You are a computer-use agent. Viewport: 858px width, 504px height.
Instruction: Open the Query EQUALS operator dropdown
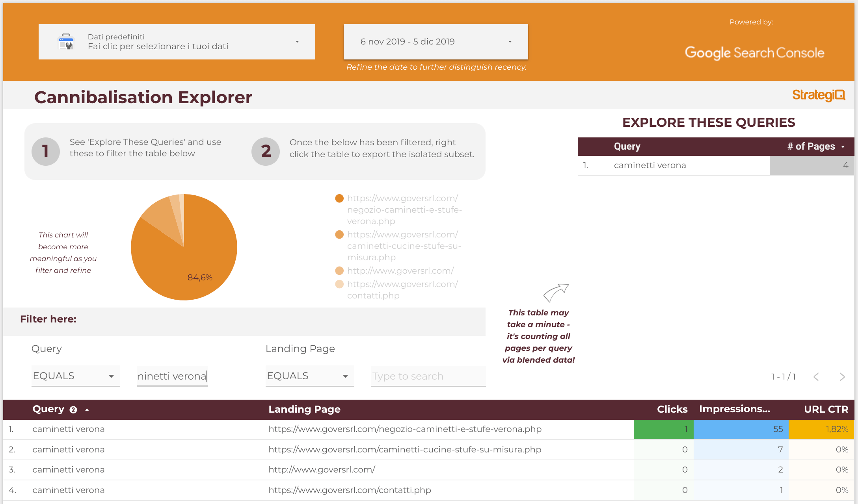point(76,376)
